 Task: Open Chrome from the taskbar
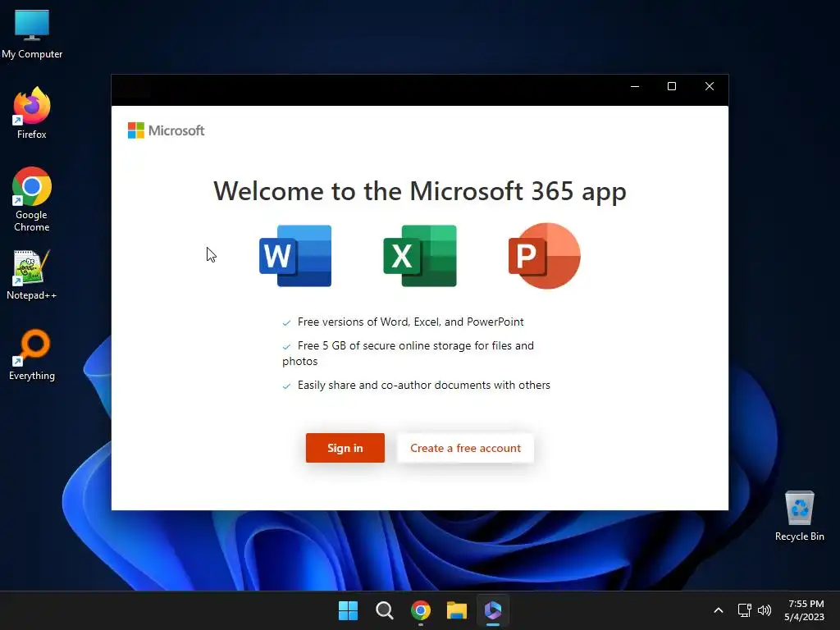coord(421,610)
